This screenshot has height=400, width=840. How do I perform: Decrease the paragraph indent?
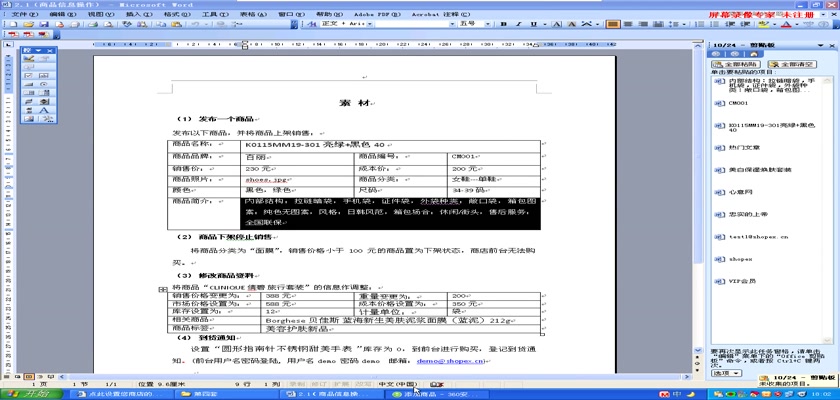coord(730,24)
